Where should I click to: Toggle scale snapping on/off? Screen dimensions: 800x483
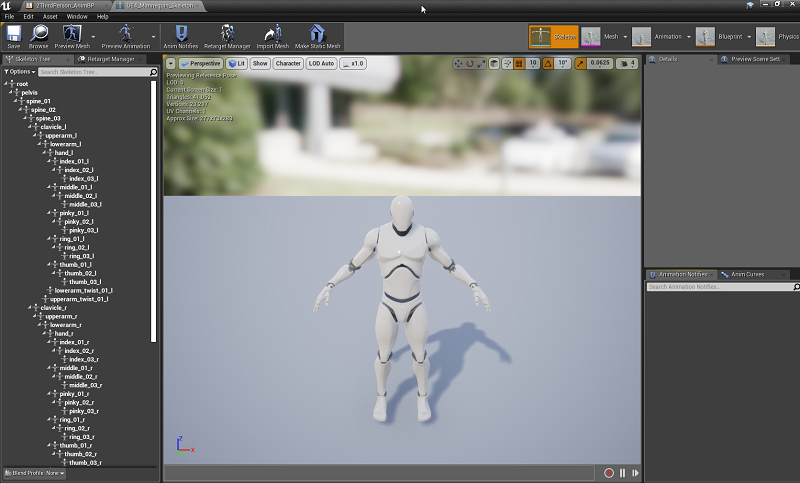[580, 64]
